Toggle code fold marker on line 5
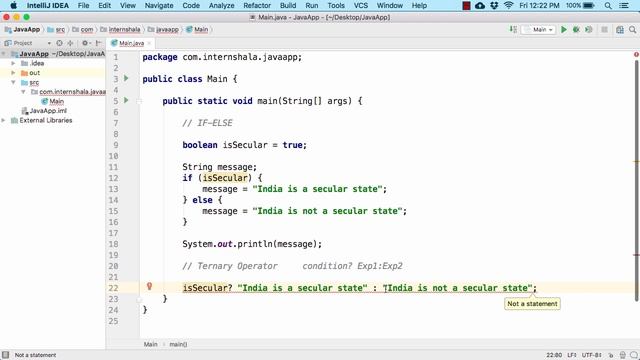The image size is (640, 360). [139, 101]
